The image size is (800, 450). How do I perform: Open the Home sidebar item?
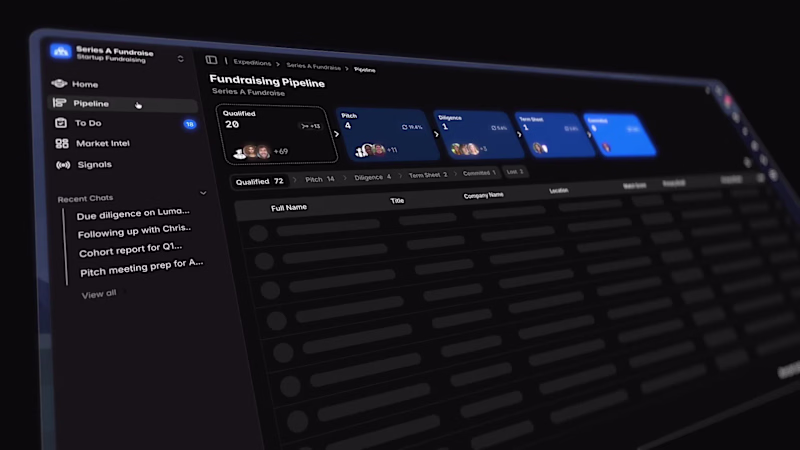85,84
